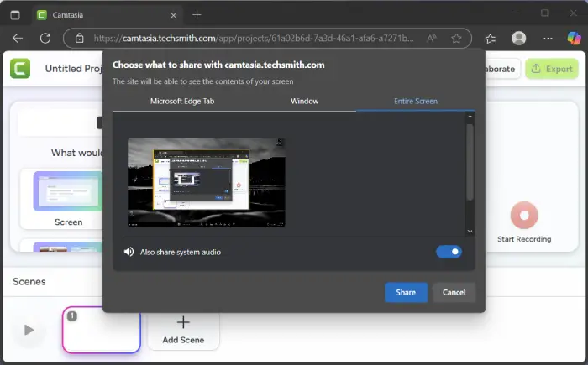Click the speaker icon beside system audio
The width and height of the screenshot is (588, 365).
tap(129, 252)
